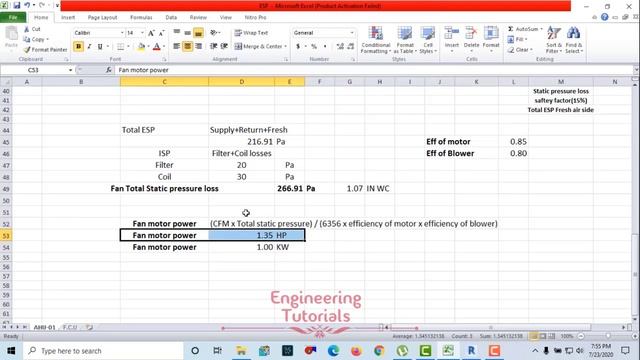
Task: Apply accounting dollar format
Action: [x=298, y=47]
